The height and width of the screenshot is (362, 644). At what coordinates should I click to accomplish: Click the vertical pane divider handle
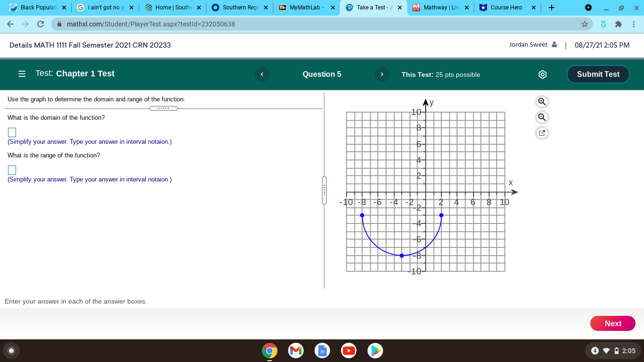pyautogui.click(x=324, y=190)
